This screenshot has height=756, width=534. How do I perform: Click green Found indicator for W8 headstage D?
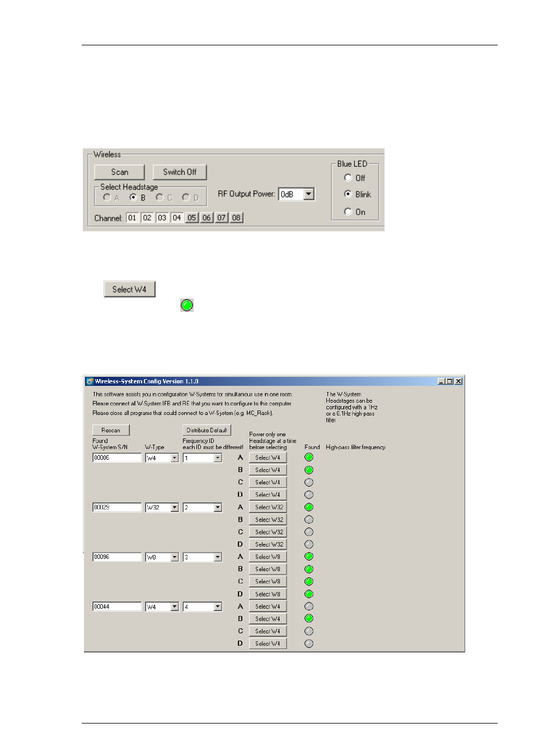coord(309,594)
